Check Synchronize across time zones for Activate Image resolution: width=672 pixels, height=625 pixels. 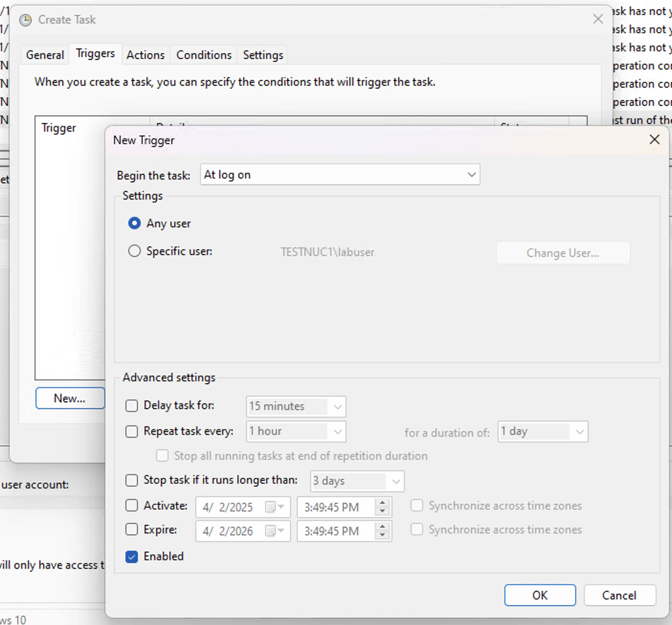pyautogui.click(x=416, y=505)
